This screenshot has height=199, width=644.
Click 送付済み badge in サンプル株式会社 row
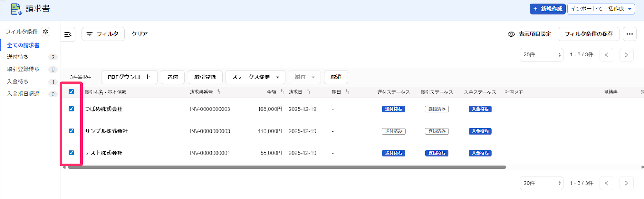tap(394, 131)
